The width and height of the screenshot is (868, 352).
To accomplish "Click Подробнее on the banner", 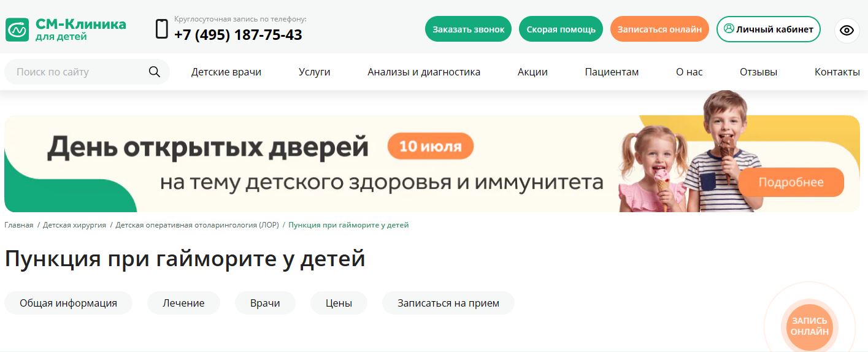I will (791, 182).
